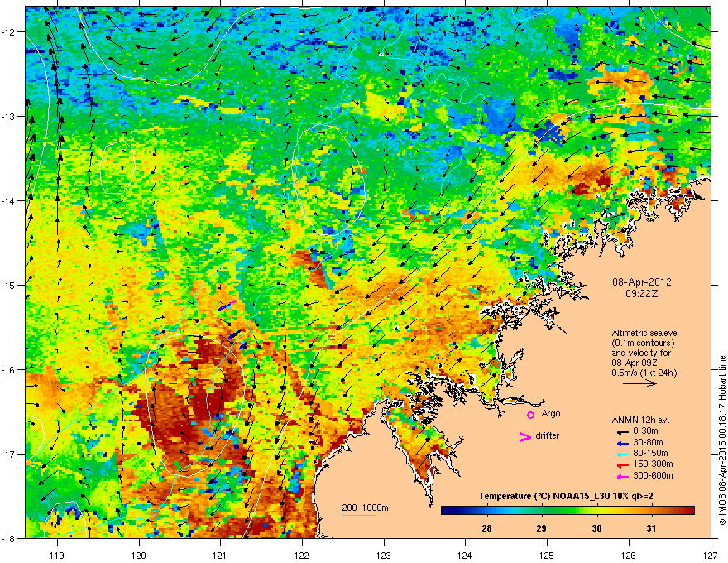728x563 pixels.
Task: Click the blue mooring current arrow near 121E 15.3S
Action: coord(226,306)
